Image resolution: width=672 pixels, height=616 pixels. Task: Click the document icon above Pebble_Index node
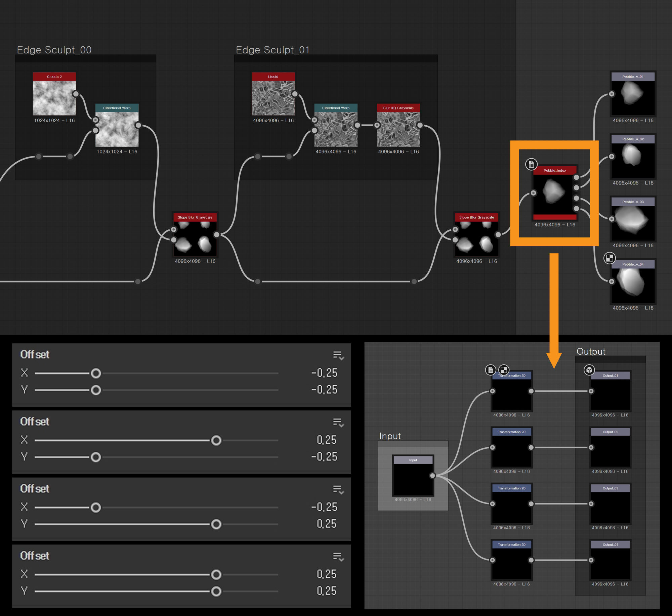pyautogui.click(x=531, y=164)
